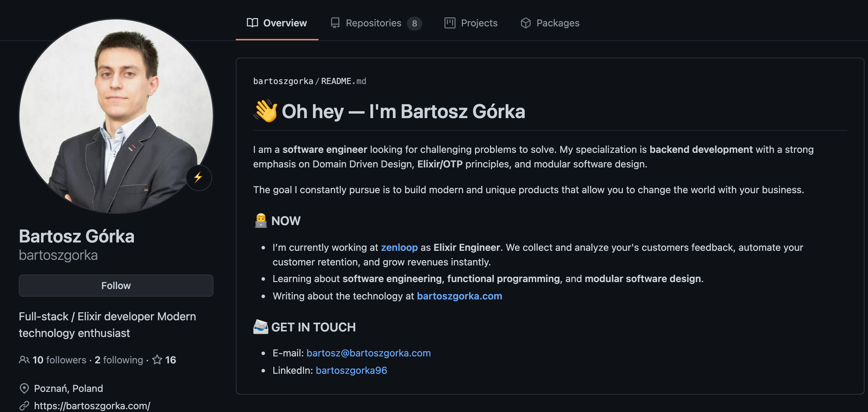
Task: Click the Packages tab icon
Action: pyautogui.click(x=525, y=23)
